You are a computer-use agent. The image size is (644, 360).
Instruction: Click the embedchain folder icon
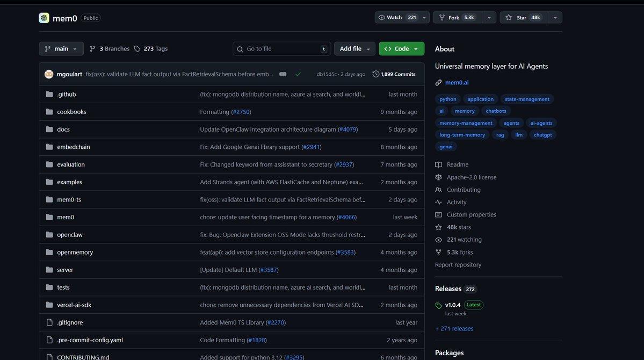coord(49,147)
